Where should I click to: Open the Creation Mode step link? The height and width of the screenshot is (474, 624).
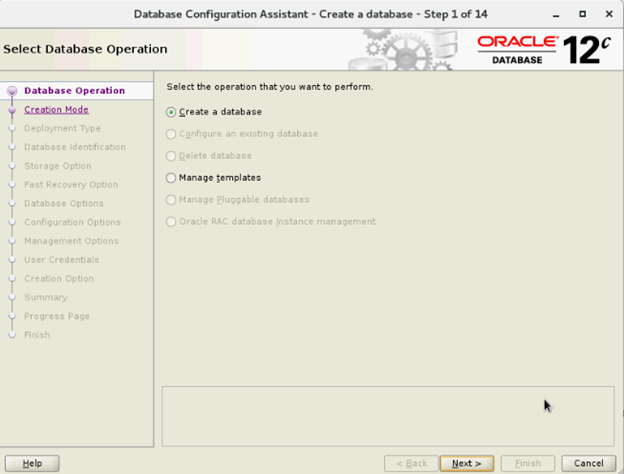57,109
